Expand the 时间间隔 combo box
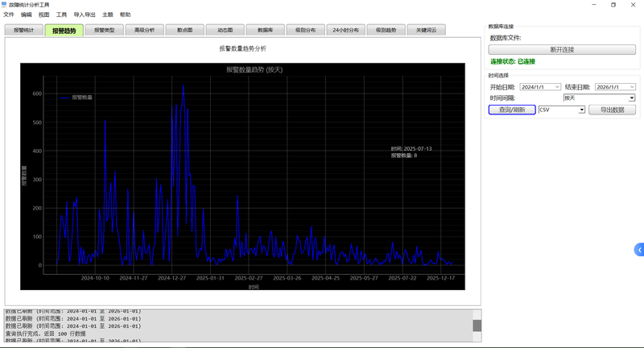Image resolution: width=644 pixels, height=348 pixels. 632,97
